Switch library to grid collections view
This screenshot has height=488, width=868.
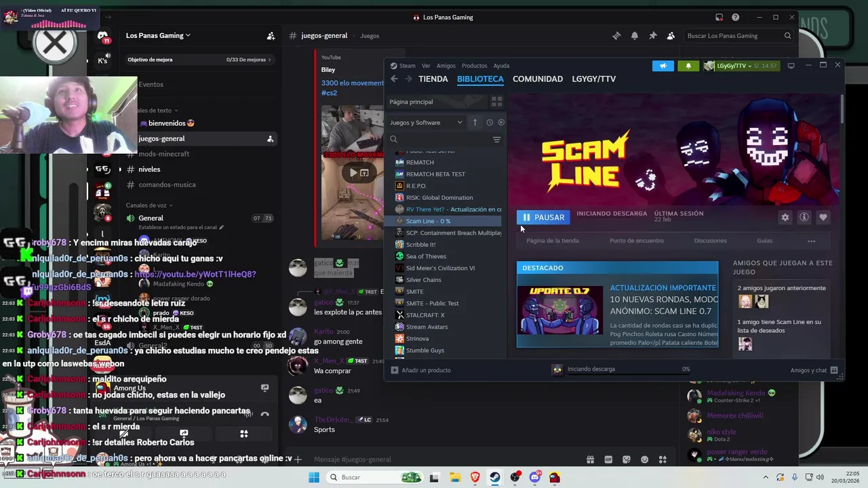coord(496,102)
